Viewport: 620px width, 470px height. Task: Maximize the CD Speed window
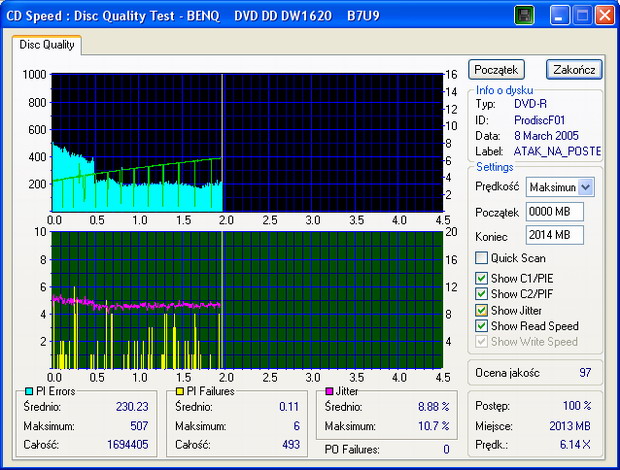point(582,15)
